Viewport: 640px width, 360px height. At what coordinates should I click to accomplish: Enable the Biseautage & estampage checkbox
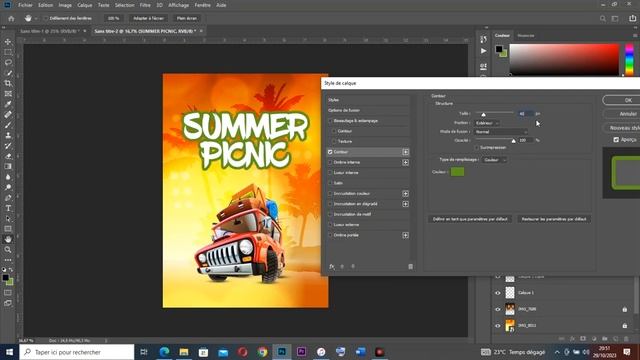(330, 121)
